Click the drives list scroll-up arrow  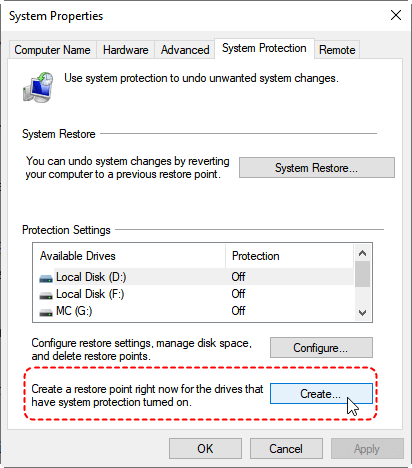coord(362,253)
